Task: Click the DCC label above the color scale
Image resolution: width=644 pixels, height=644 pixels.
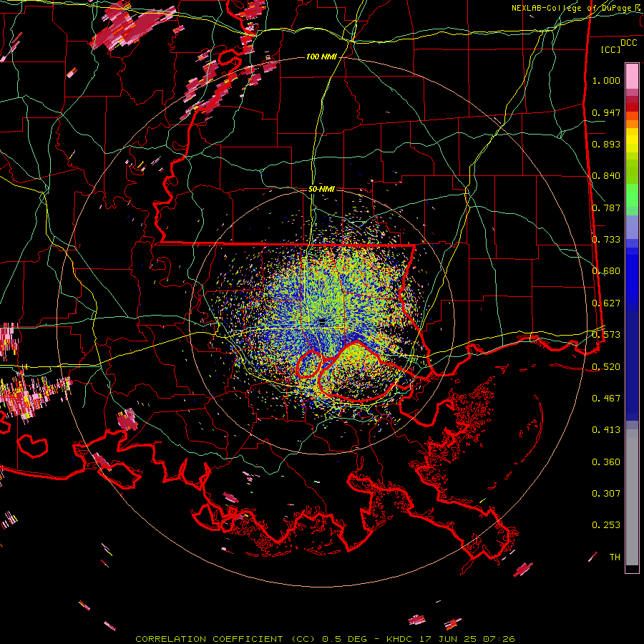Action: [628, 43]
